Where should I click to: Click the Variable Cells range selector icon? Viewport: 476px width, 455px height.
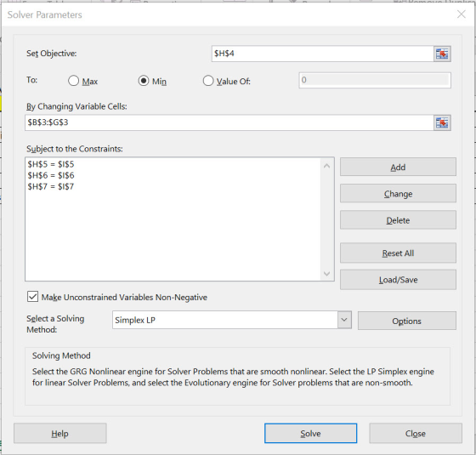pos(442,123)
